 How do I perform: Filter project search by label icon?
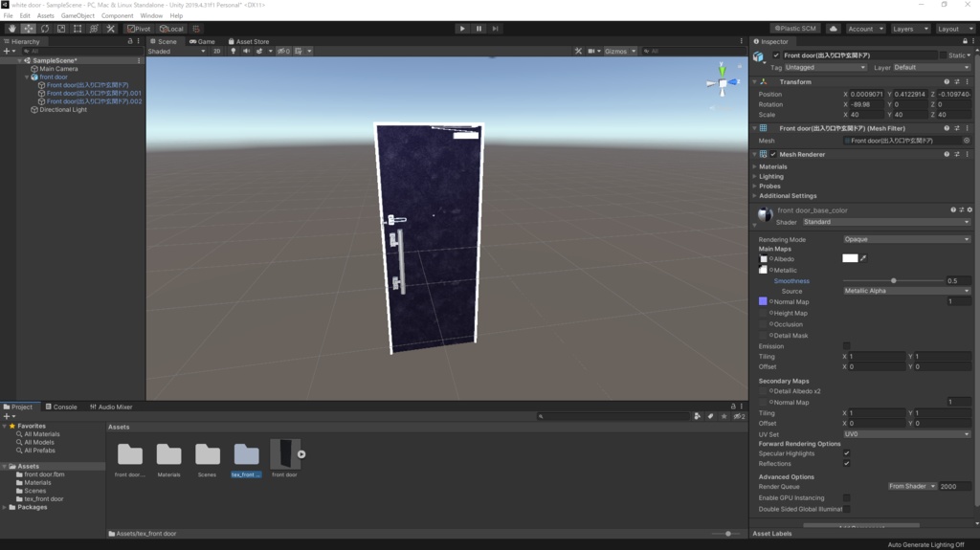coord(711,416)
